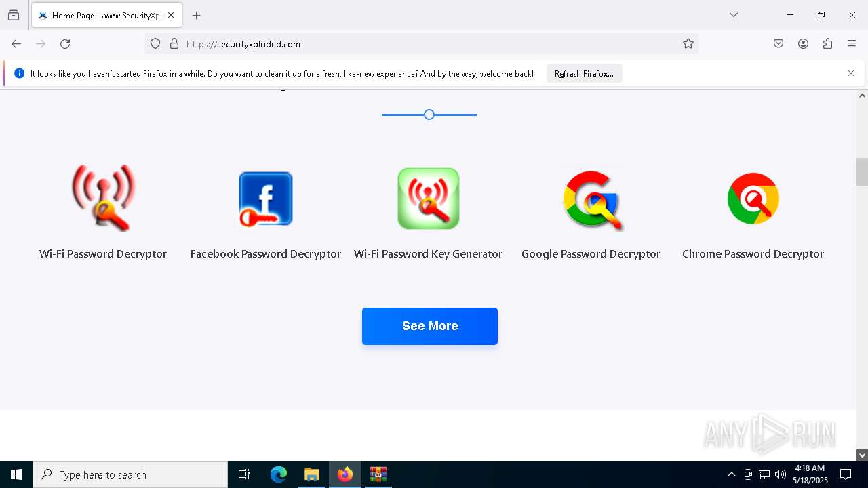Screen dimensions: 868x488
Task: Open File Explorer from the taskbar
Action: (311, 474)
